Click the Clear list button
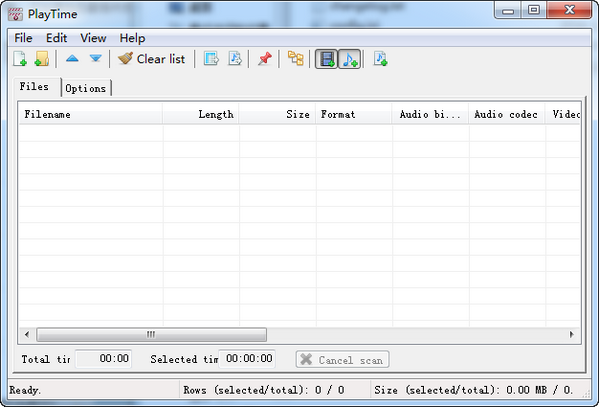The image size is (599, 407). click(151, 59)
